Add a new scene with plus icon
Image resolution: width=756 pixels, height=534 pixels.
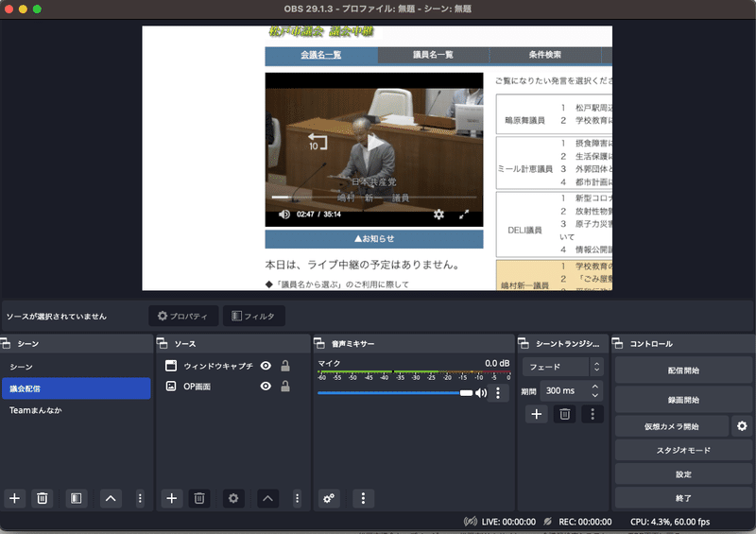pos(14,498)
